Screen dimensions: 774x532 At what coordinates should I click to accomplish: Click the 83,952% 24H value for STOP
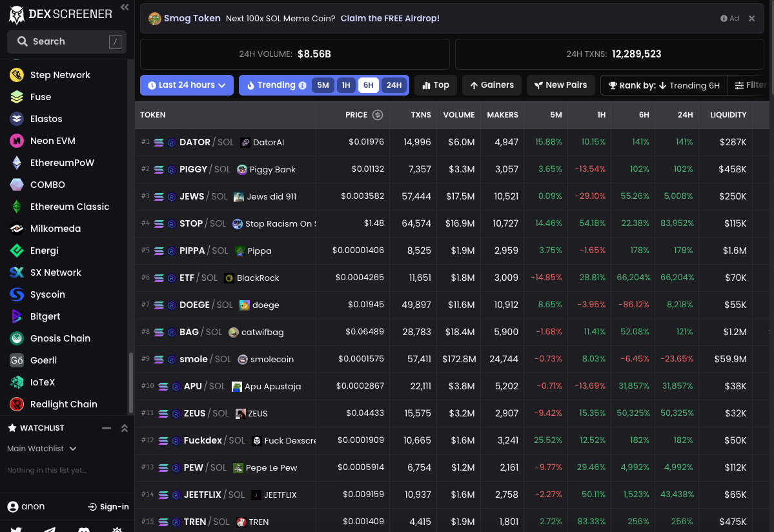677,223
